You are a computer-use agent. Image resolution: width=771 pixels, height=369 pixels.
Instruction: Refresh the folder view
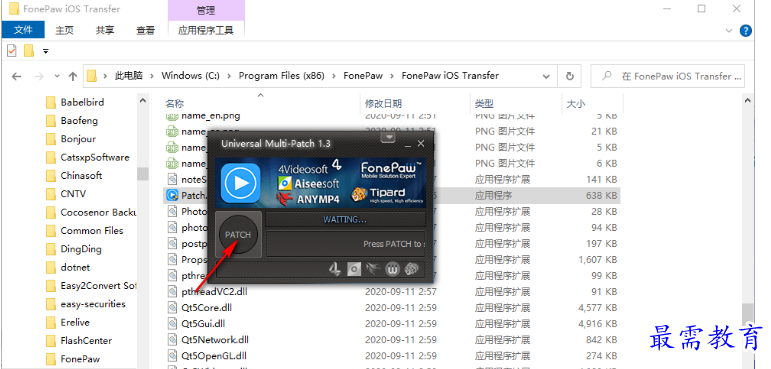570,76
